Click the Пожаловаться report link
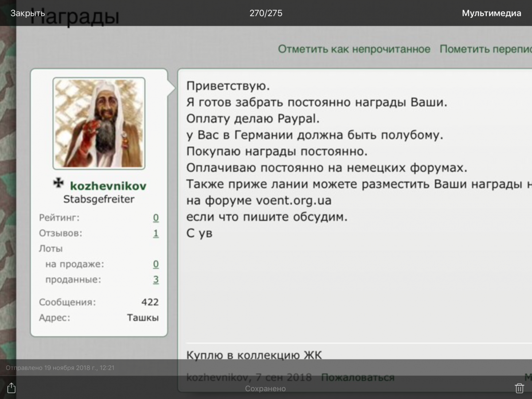The height and width of the screenshot is (399, 532). 358,377
